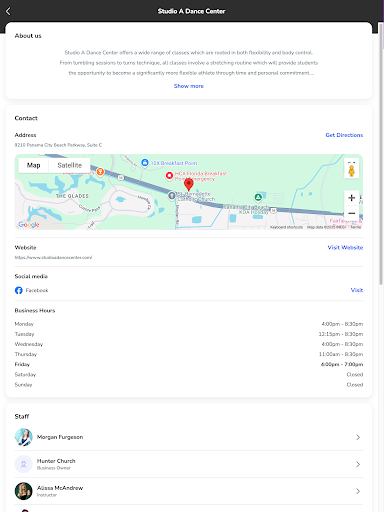Click Thursday's 11:00am - 8:30pm hours
Image resolution: width=384 pixels, height=512 pixels.
click(341, 354)
